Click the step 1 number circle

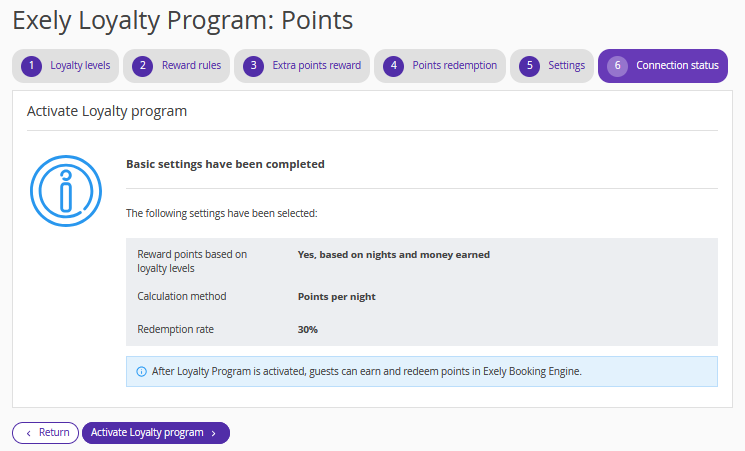tap(31, 66)
